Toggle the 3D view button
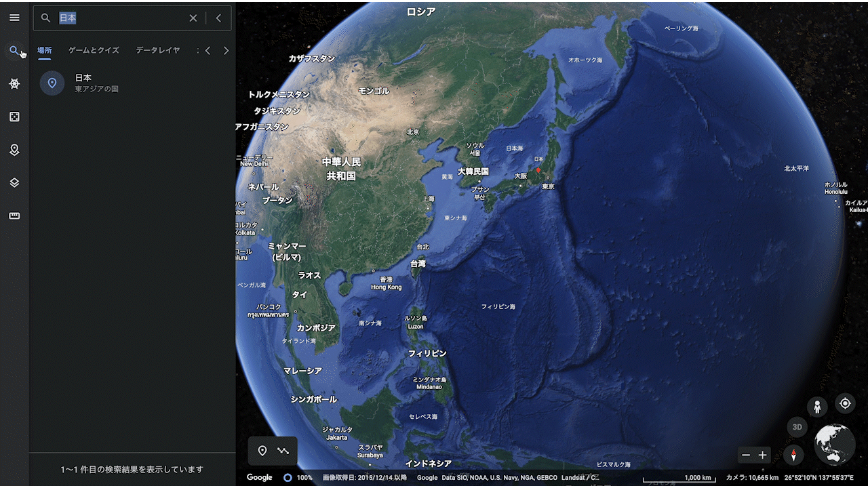 [x=797, y=427]
